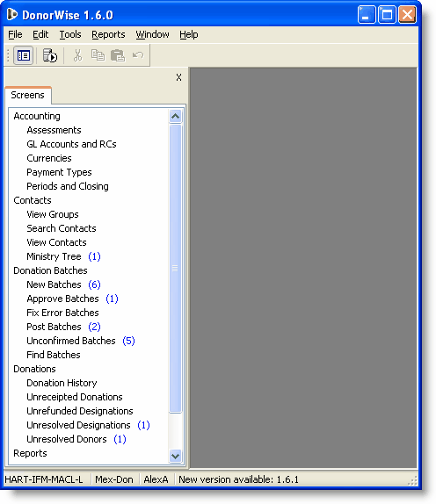Image resolution: width=436 pixels, height=504 pixels.
Task: Close the DonorWise window
Action: pyautogui.click(x=407, y=15)
